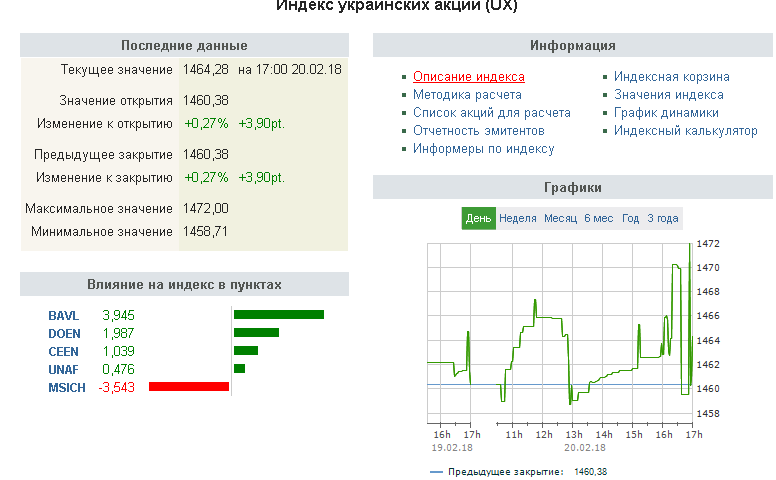The height and width of the screenshot is (480, 776).
Task: Open Методика расчета link
Action: coord(467,95)
